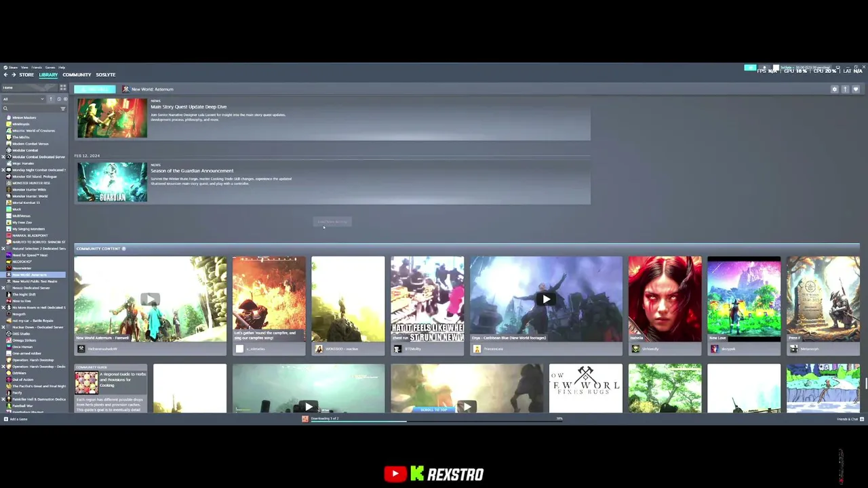This screenshot has width=868, height=488.
Task: Select New World Public Test Realm
Action: coord(35,281)
